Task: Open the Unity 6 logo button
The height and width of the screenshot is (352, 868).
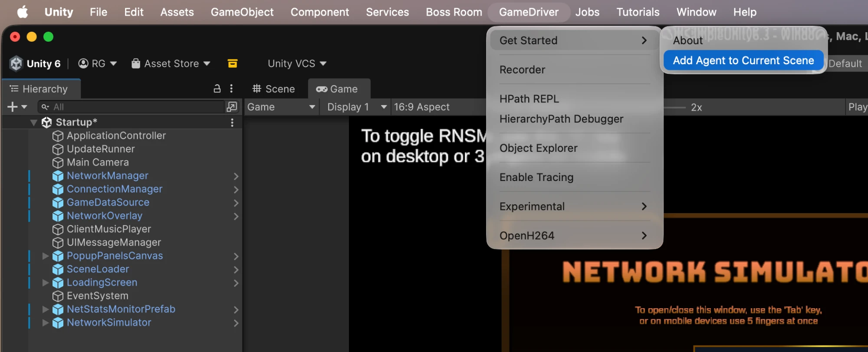Action: coord(35,64)
